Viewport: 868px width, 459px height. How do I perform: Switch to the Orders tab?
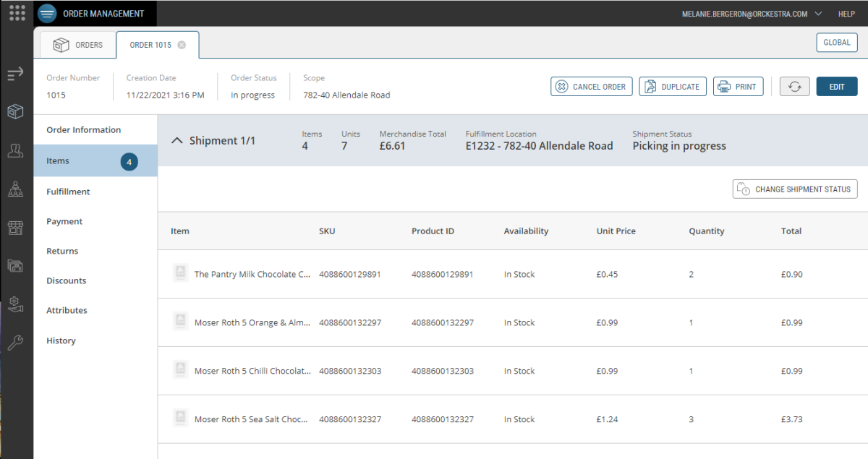(x=78, y=45)
